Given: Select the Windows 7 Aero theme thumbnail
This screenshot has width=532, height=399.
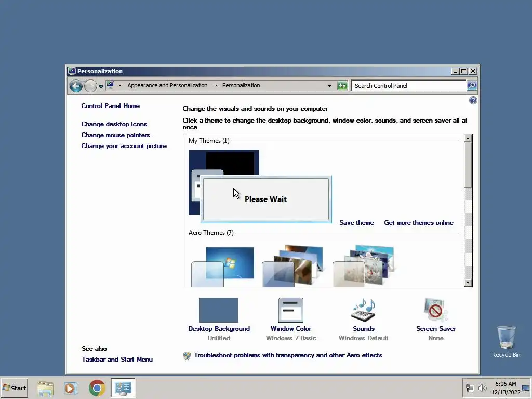Looking at the screenshot, I should point(222,267).
